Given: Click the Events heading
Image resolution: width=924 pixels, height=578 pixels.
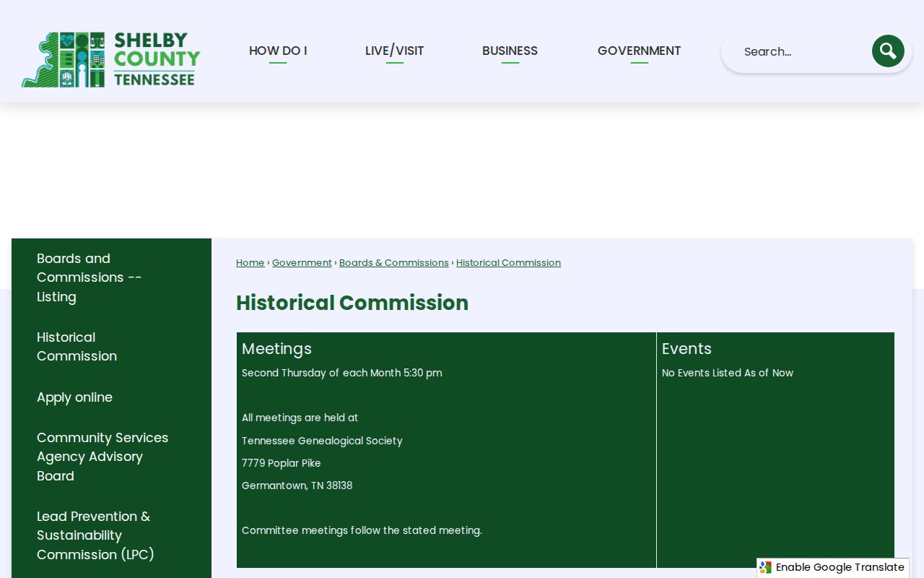Looking at the screenshot, I should [x=687, y=348].
